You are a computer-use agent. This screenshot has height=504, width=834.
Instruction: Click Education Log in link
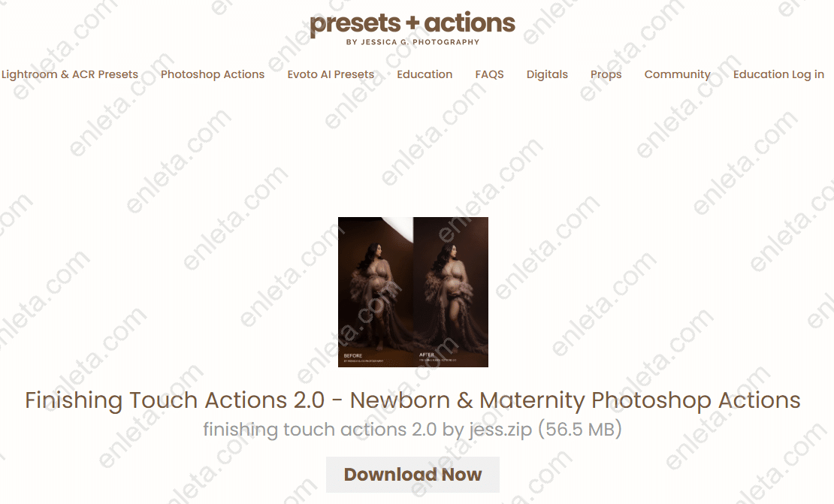pyautogui.click(x=778, y=74)
